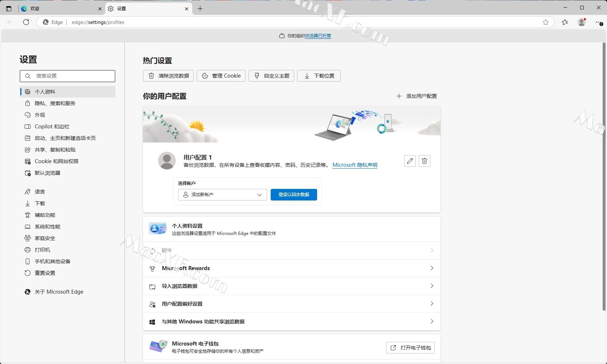This screenshot has width=607, height=364.
Task: Open the profile avatar in toolbar
Action: click(x=582, y=22)
